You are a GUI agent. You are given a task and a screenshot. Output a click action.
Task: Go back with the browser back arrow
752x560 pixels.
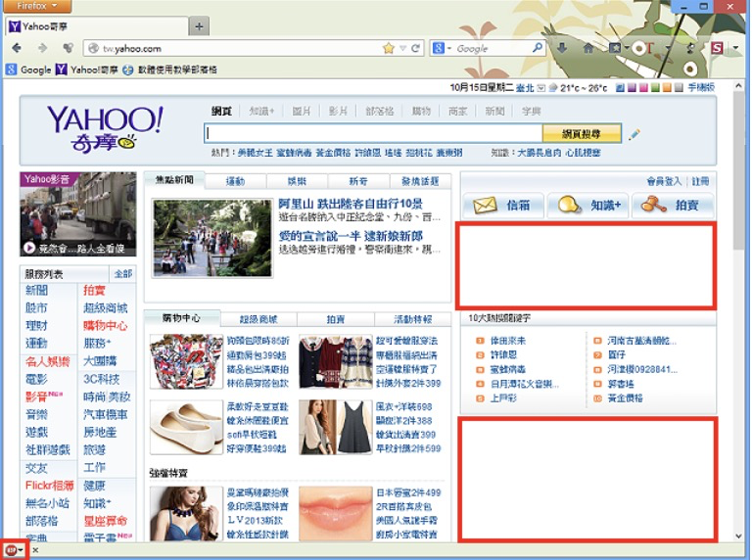tap(17, 48)
